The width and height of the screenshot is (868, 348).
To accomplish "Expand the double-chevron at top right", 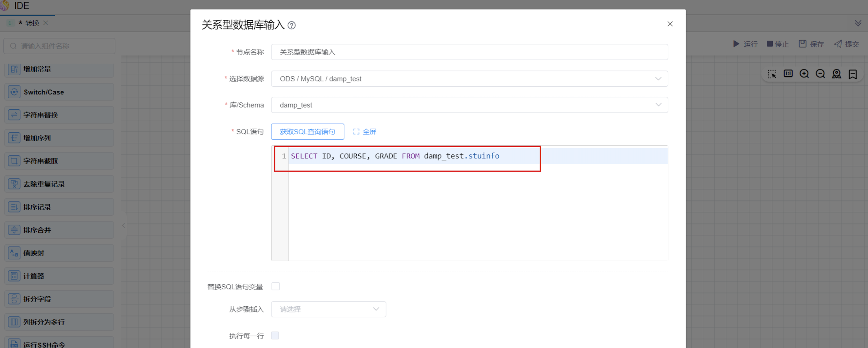I will coord(858,23).
